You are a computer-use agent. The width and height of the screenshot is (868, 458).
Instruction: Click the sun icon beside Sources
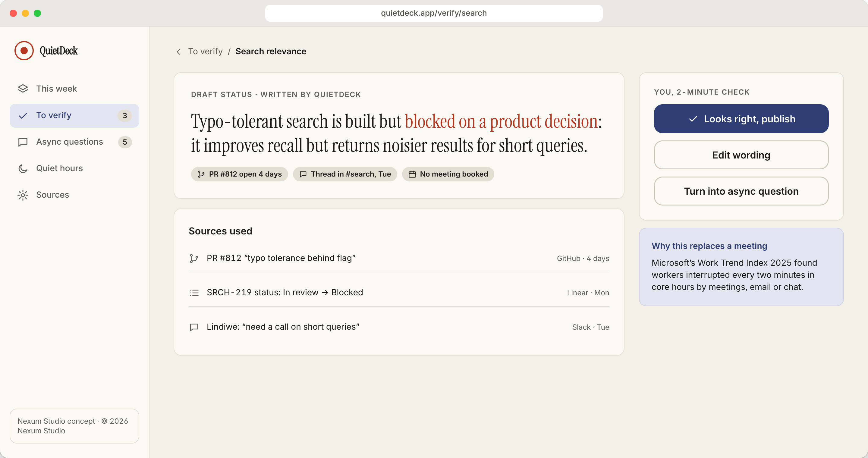[23, 195]
